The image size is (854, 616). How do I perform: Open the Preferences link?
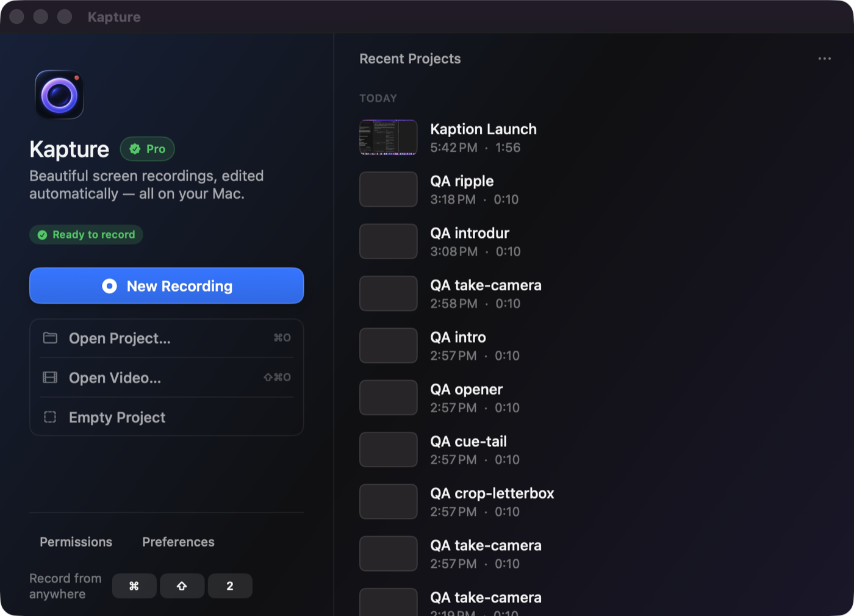point(178,542)
